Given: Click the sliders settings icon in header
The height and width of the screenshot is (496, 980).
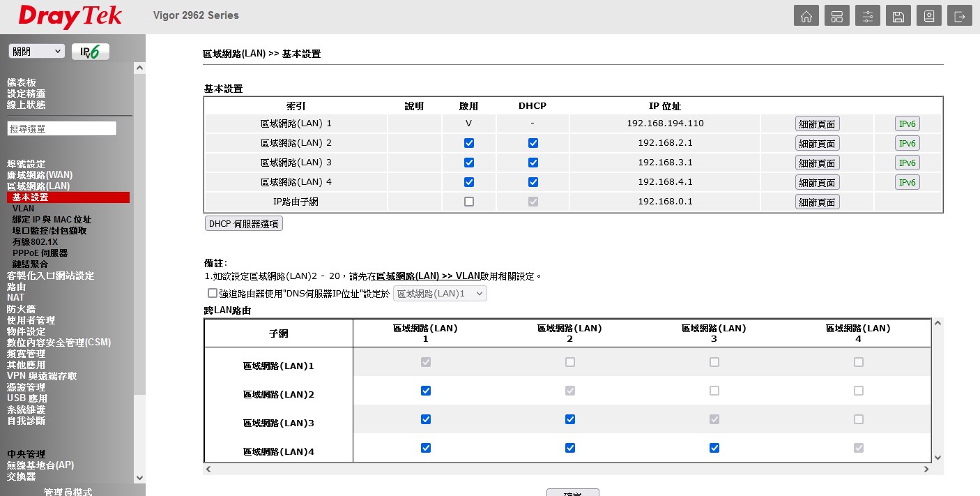Looking at the screenshot, I should (867, 16).
